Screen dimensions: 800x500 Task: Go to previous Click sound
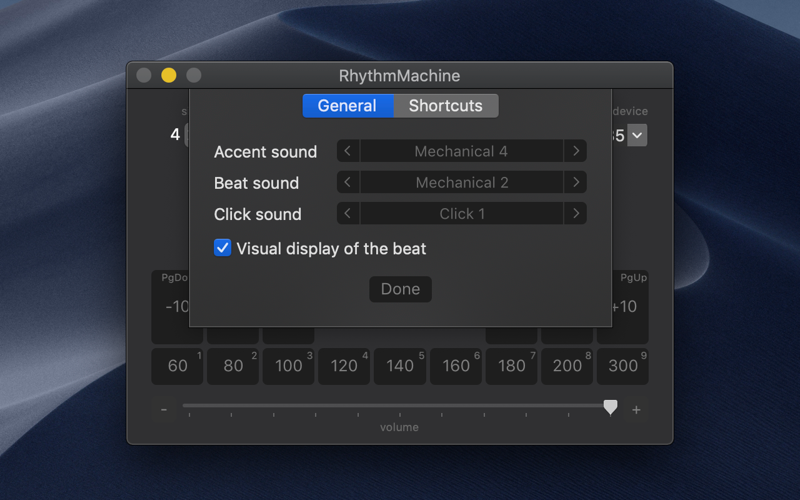pos(348,213)
